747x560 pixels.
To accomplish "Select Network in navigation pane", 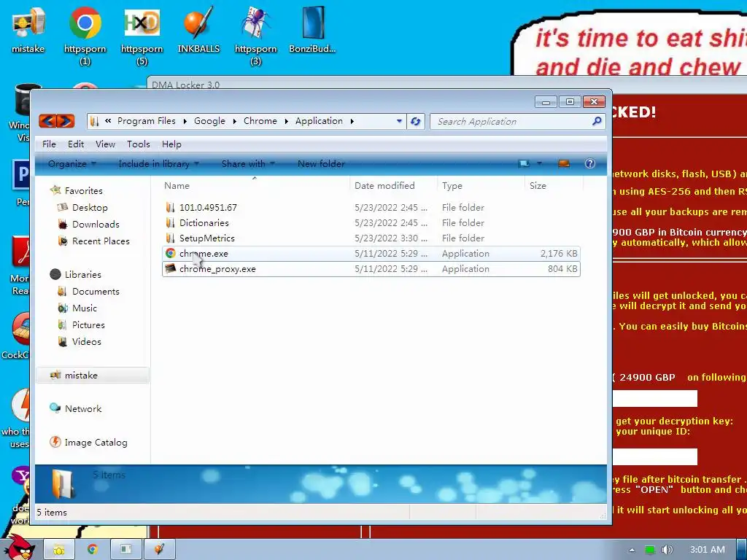I will click(x=83, y=408).
